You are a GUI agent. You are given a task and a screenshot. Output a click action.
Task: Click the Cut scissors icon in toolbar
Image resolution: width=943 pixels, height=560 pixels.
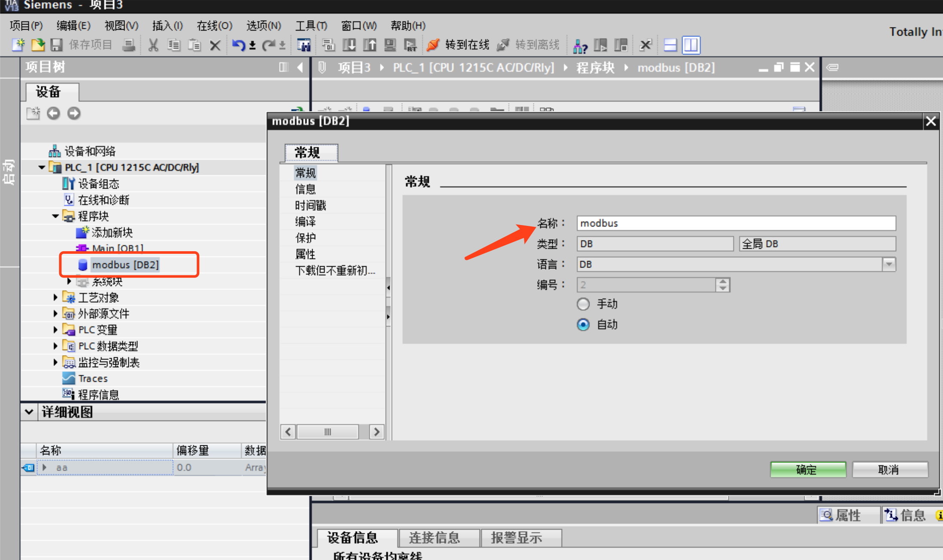153,45
